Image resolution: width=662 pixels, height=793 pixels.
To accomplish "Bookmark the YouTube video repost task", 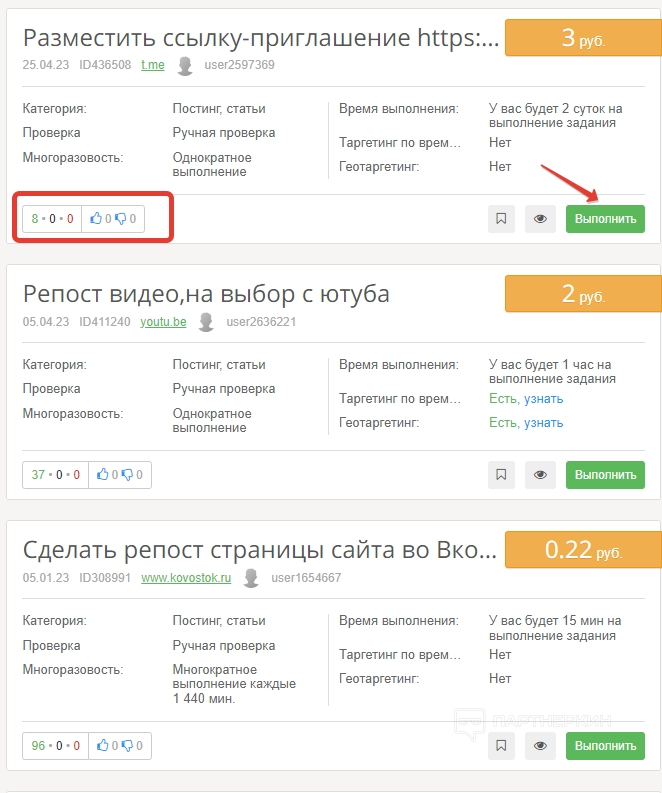I will (501, 475).
